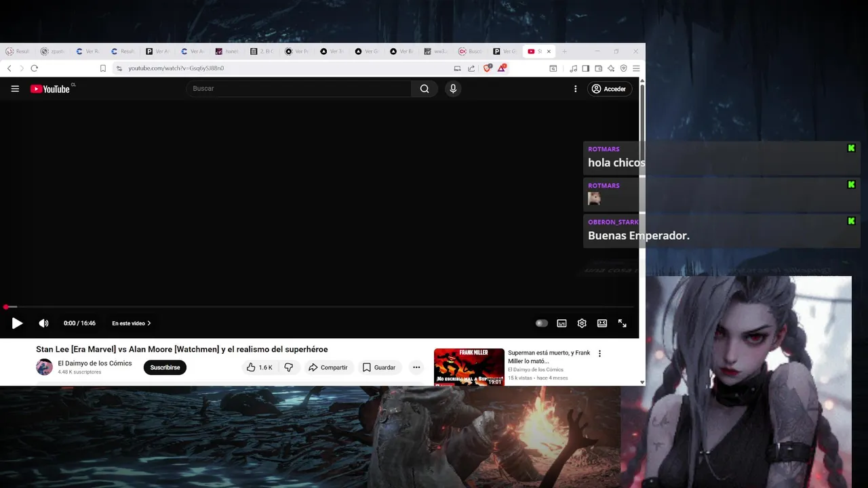Reload the current page

point(34,68)
